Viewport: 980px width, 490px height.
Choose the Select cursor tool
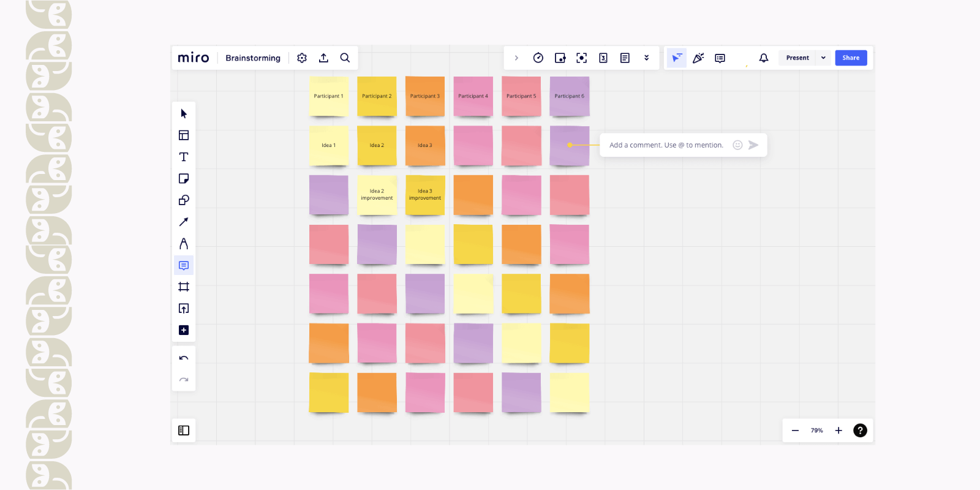coord(184,113)
